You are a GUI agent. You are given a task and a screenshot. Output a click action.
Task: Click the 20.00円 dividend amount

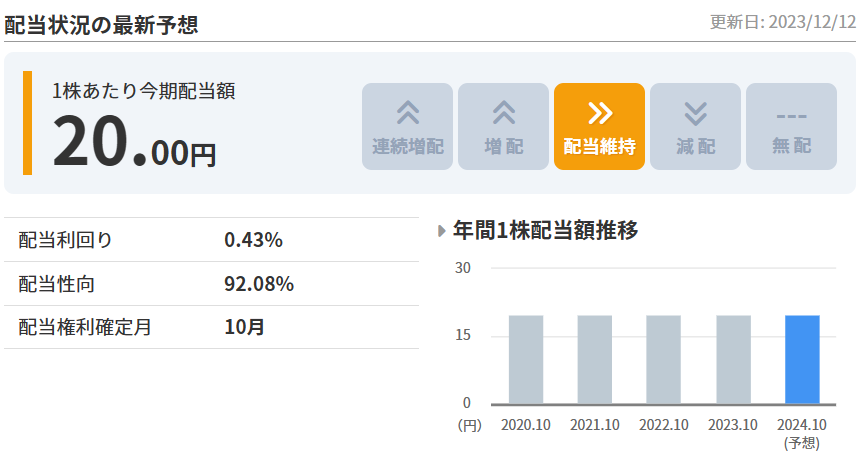pos(134,144)
